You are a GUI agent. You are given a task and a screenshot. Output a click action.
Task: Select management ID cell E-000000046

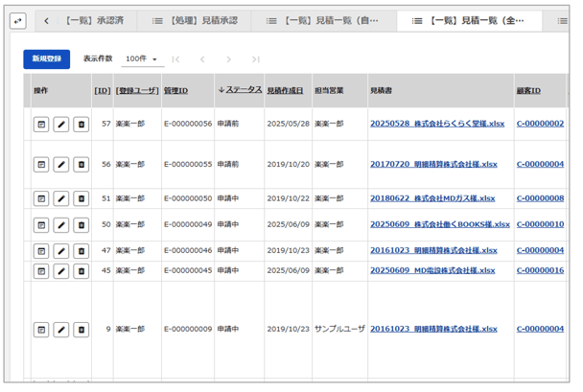tap(188, 250)
